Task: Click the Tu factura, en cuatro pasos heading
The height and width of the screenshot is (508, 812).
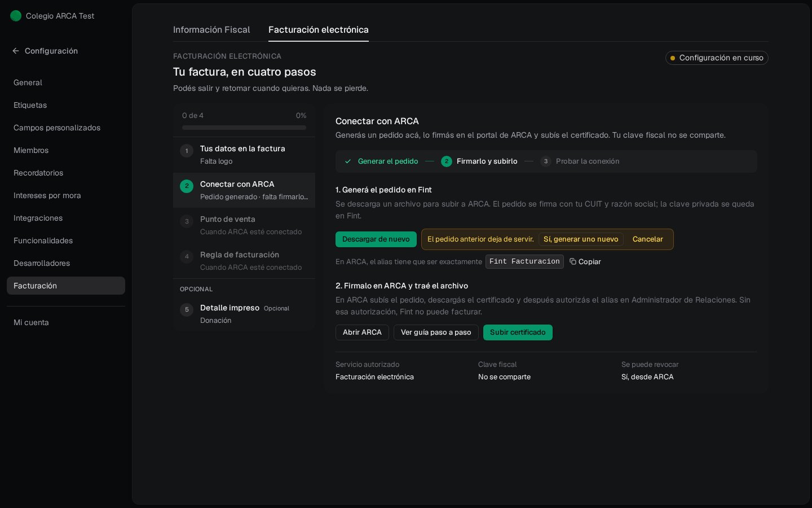Action: point(245,72)
